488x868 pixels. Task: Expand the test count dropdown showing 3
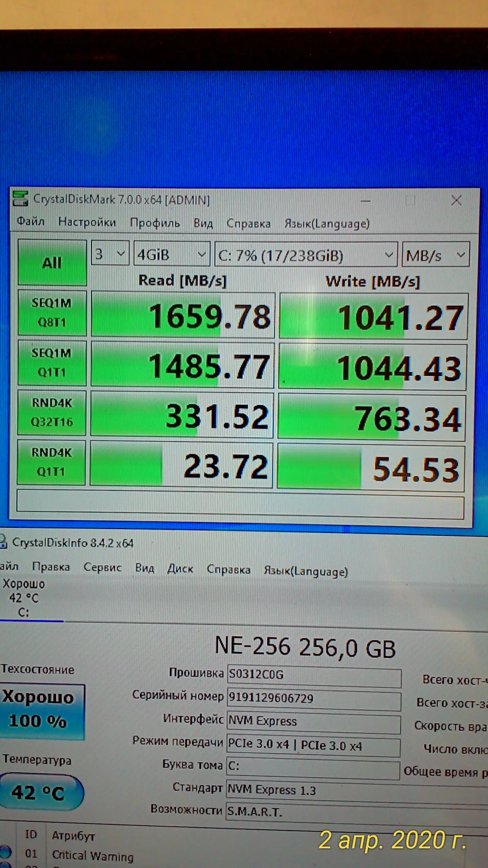pyautogui.click(x=110, y=253)
